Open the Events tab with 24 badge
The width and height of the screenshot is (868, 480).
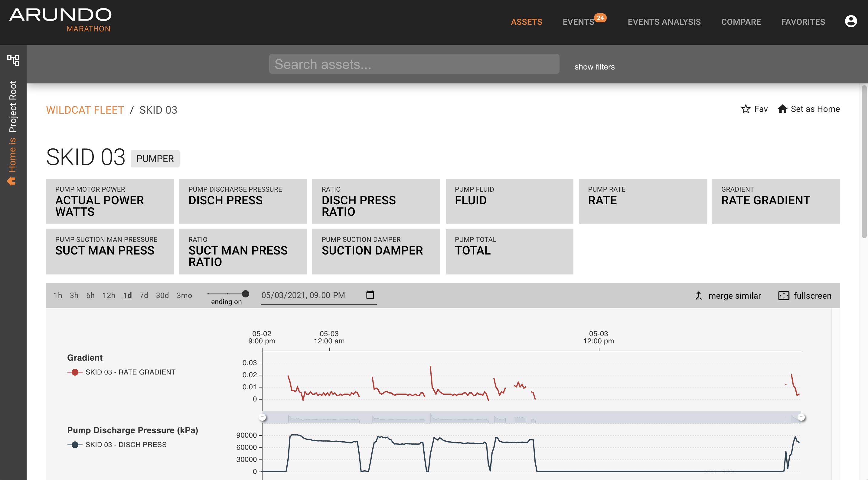pyautogui.click(x=578, y=22)
